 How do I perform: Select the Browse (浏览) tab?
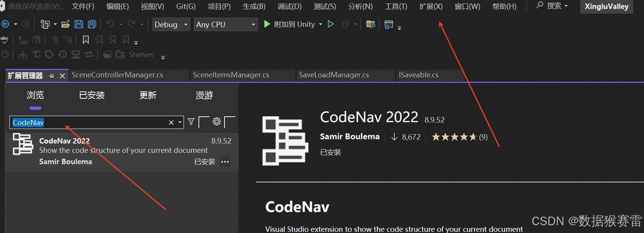(35, 95)
